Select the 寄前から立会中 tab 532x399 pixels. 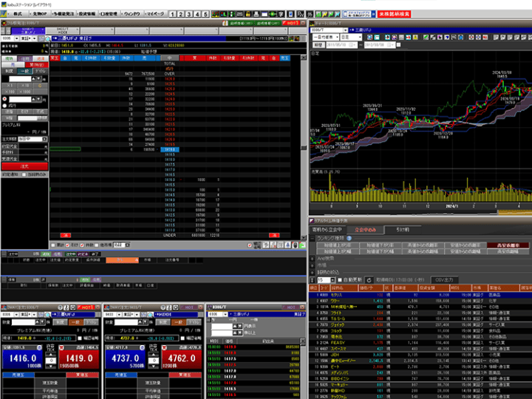[x=327, y=230]
